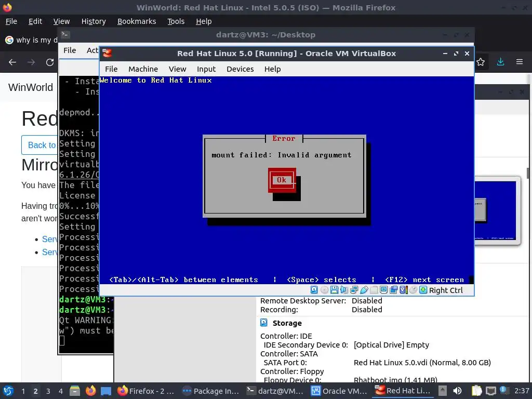
Task: Open VirtualBox File menu
Action: click(x=111, y=69)
